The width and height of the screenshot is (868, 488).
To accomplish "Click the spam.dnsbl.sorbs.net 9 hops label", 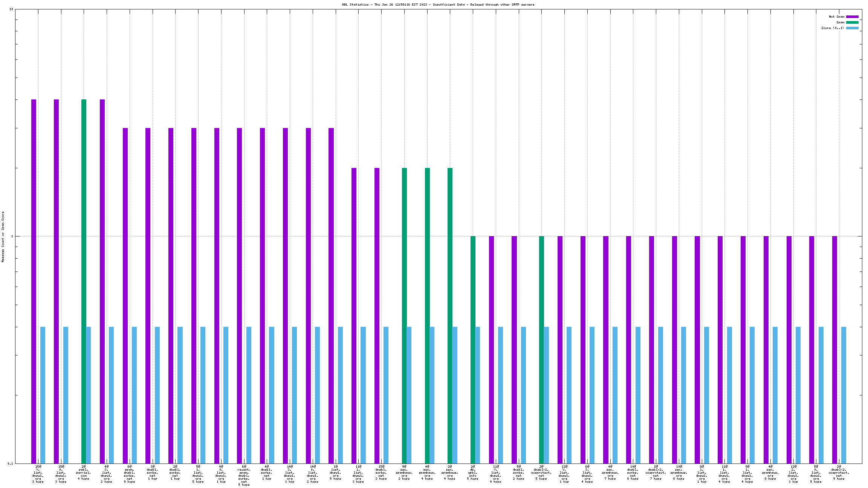I will (129, 474).
